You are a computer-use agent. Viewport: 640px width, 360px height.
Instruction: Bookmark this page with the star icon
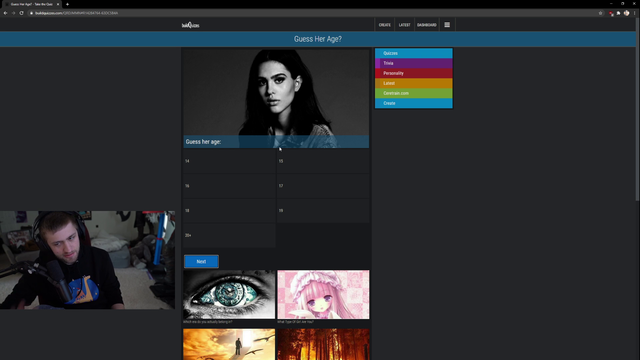coord(600,13)
